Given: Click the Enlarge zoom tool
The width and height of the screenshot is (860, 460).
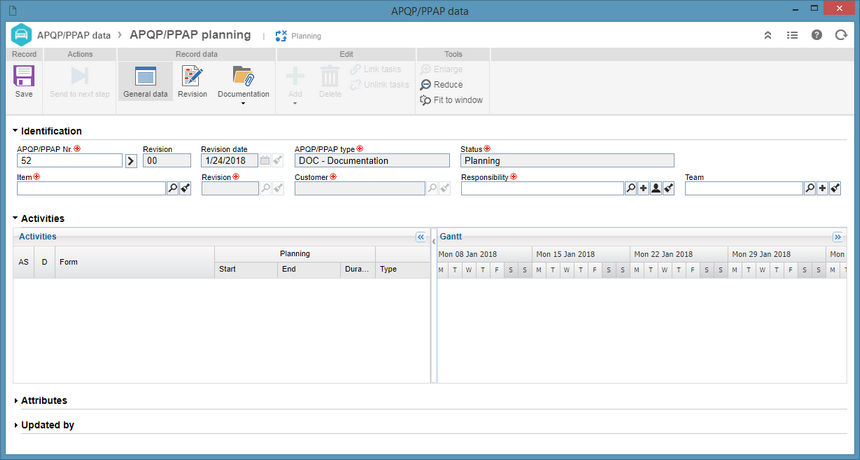Looking at the screenshot, I should [x=442, y=69].
